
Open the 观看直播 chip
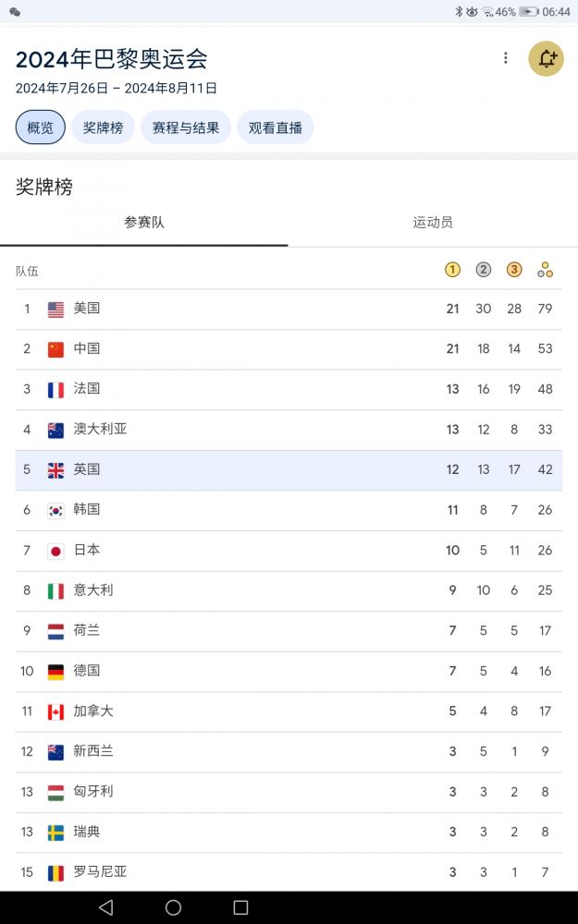pyautogui.click(x=276, y=128)
